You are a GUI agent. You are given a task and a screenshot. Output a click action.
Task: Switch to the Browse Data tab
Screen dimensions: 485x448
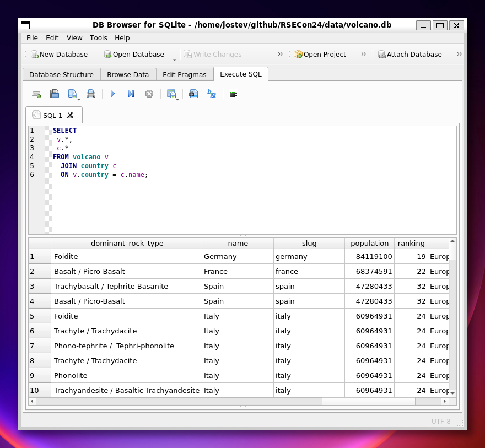coord(128,74)
